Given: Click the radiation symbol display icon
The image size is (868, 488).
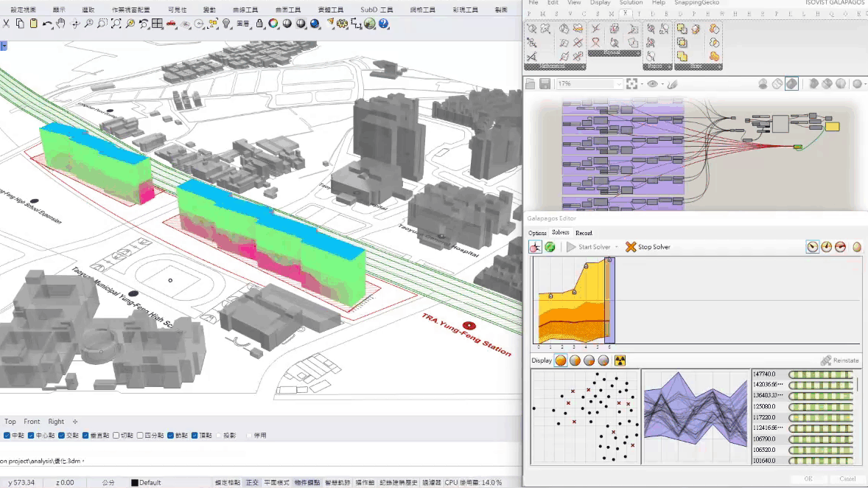Looking at the screenshot, I should coord(620,360).
